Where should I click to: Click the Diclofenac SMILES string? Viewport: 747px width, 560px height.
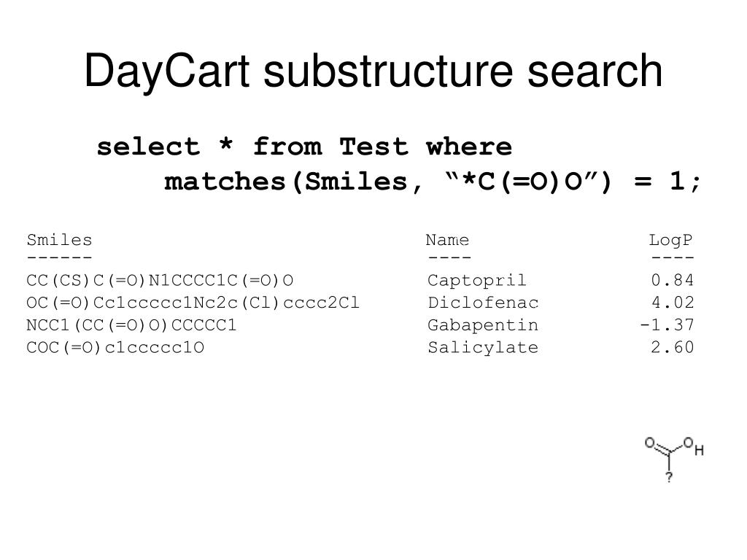tap(193, 303)
